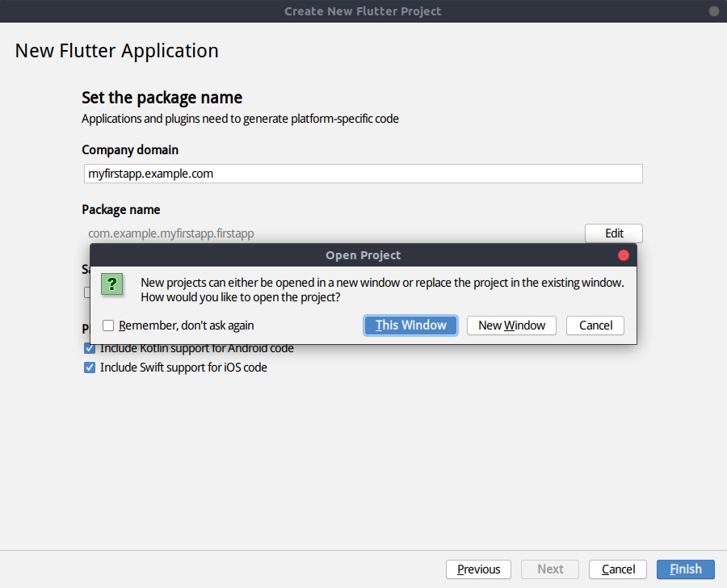
Task: Enable "Remember, don't ask again" checkbox
Action: click(108, 325)
